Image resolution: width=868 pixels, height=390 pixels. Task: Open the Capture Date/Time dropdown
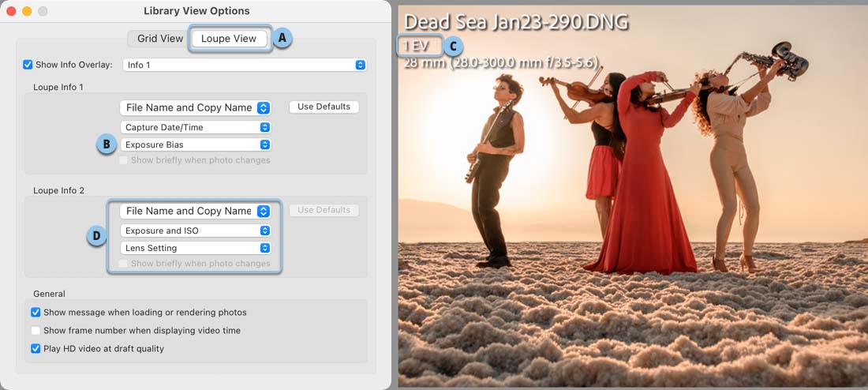196,127
